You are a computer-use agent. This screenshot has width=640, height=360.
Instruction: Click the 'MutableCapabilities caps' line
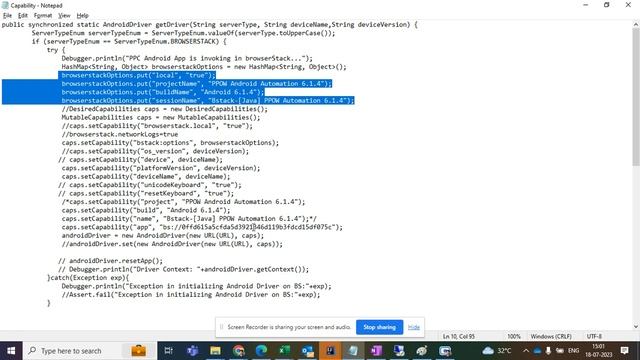[160, 118]
